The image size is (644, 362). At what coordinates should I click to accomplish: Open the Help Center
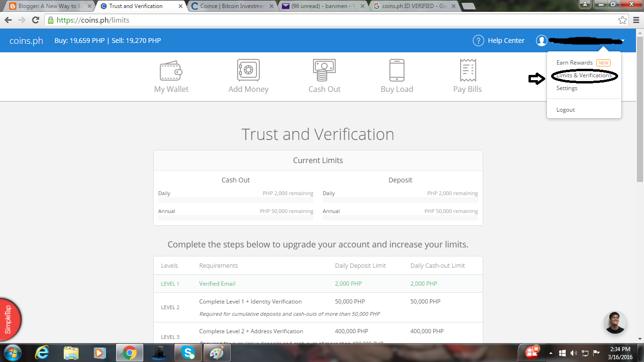tap(498, 41)
